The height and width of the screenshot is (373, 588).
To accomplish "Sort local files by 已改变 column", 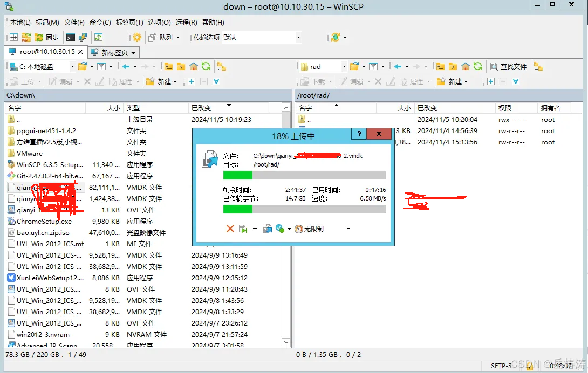I will (x=228, y=108).
